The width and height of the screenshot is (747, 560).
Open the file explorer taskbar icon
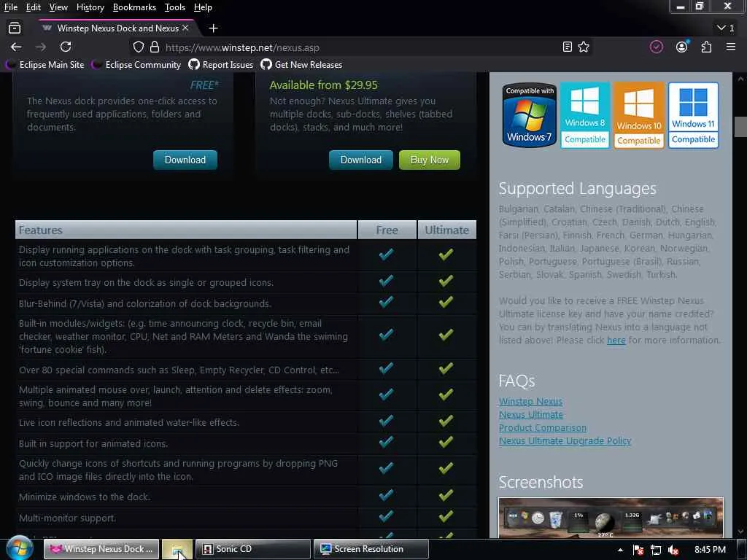[177, 550]
